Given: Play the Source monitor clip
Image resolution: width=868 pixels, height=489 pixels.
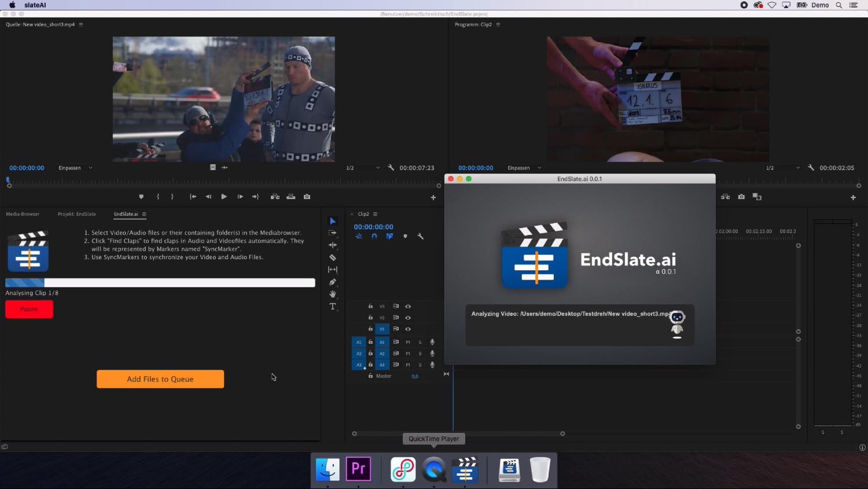Looking at the screenshot, I should 224,197.
